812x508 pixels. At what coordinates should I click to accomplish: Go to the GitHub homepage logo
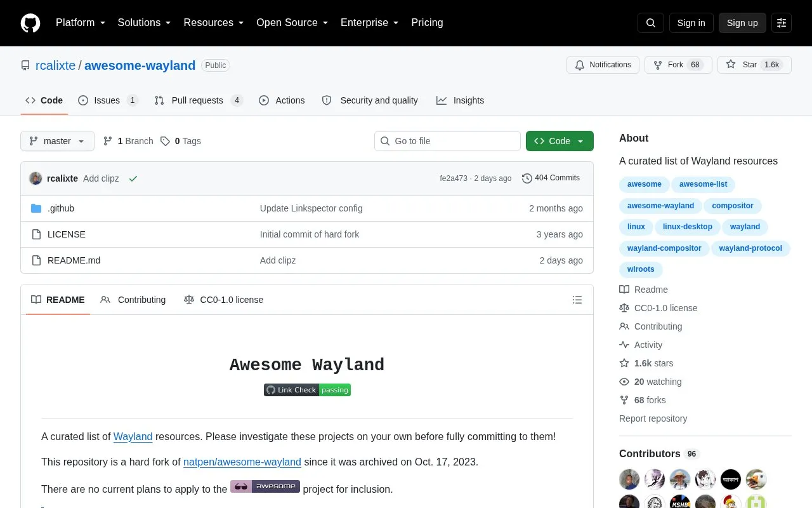click(x=30, y=23)
